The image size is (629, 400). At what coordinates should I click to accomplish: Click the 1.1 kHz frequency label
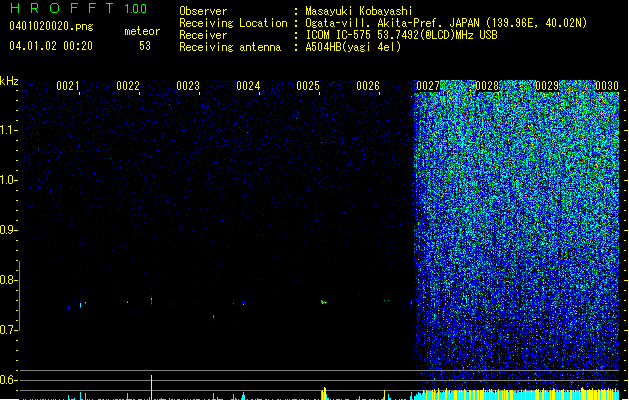[8, 130]
